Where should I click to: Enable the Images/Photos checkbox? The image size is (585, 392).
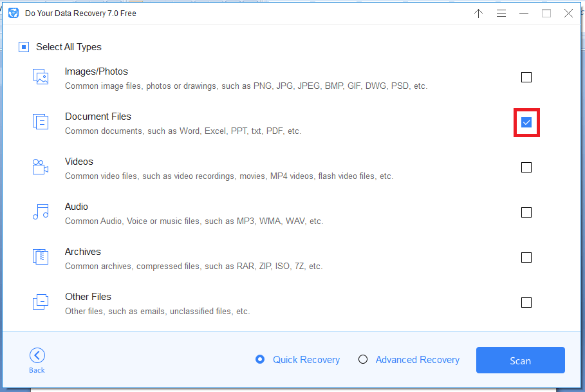(x=526, y=77)
